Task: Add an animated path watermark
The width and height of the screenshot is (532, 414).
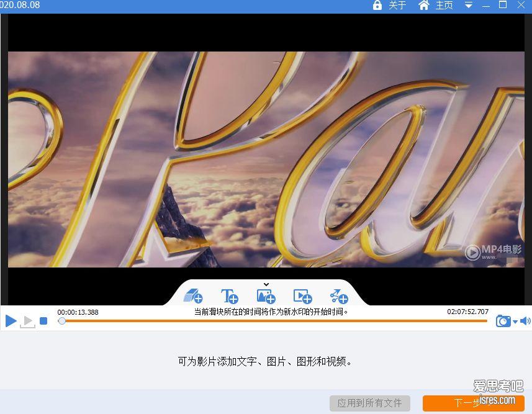Action: coord(338,296)
